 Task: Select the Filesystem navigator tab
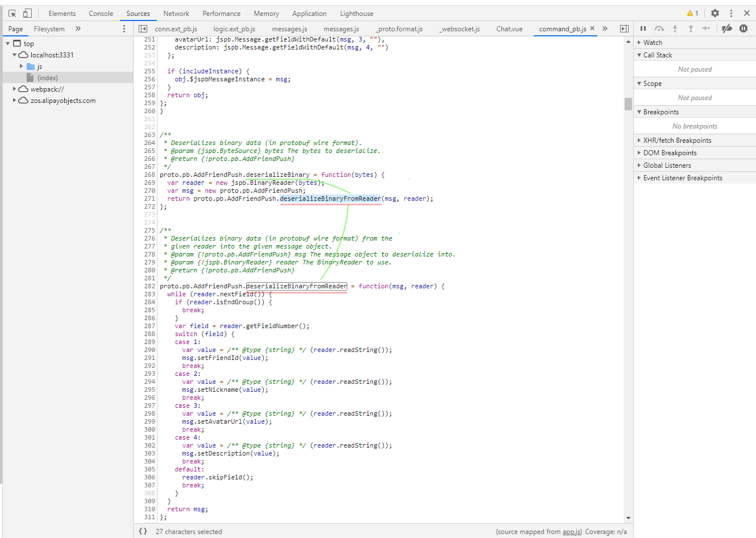[49, 29]
